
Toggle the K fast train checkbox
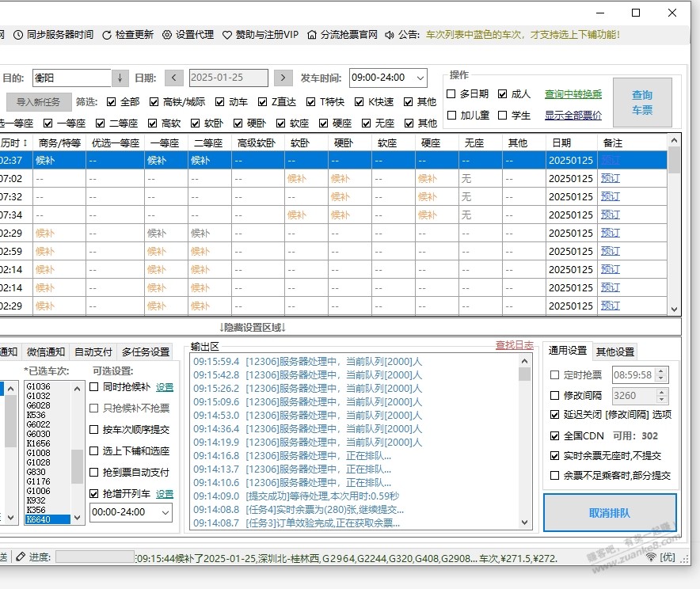(x=359, y=102)
